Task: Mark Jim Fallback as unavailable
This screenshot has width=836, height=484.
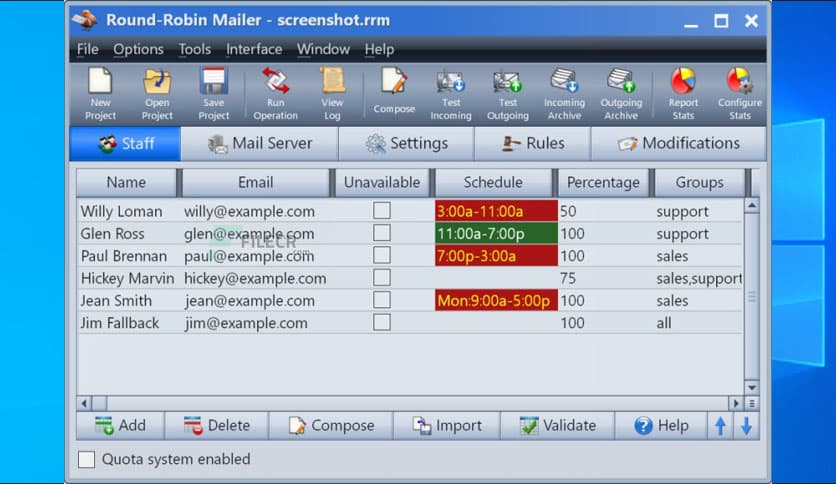Action: 382,322
